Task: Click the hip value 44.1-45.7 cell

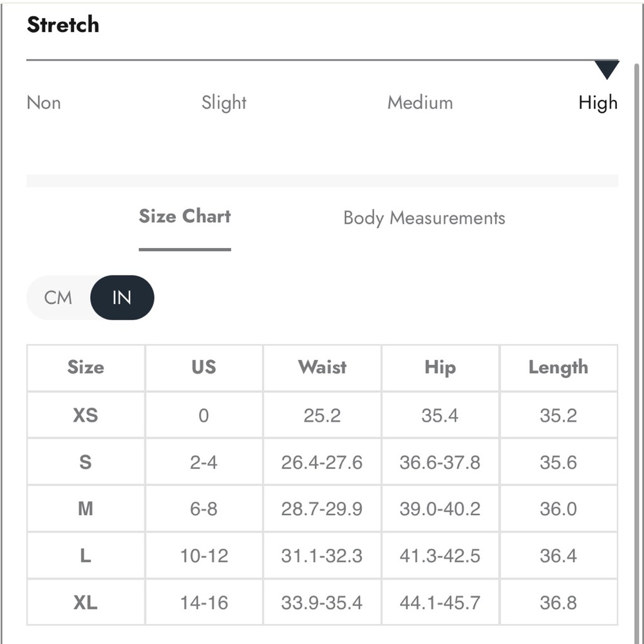Action: point(440,603)
